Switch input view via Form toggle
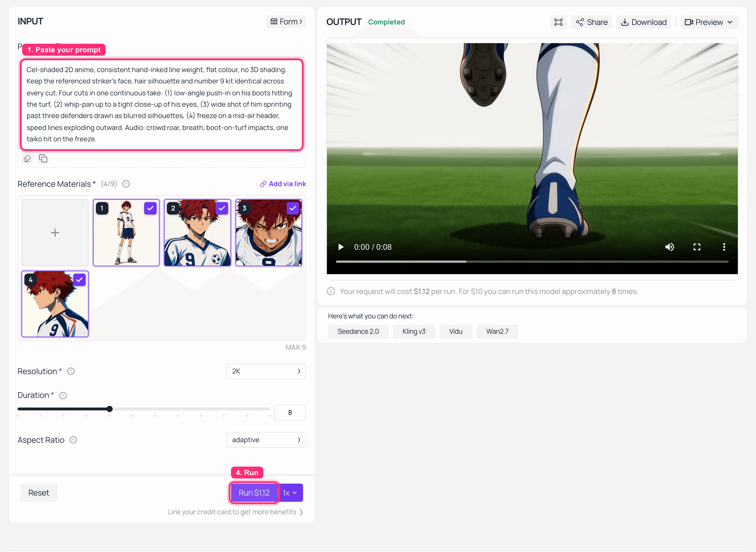The height and width of the screenshot is (552, 756). (x=286, y=22)
